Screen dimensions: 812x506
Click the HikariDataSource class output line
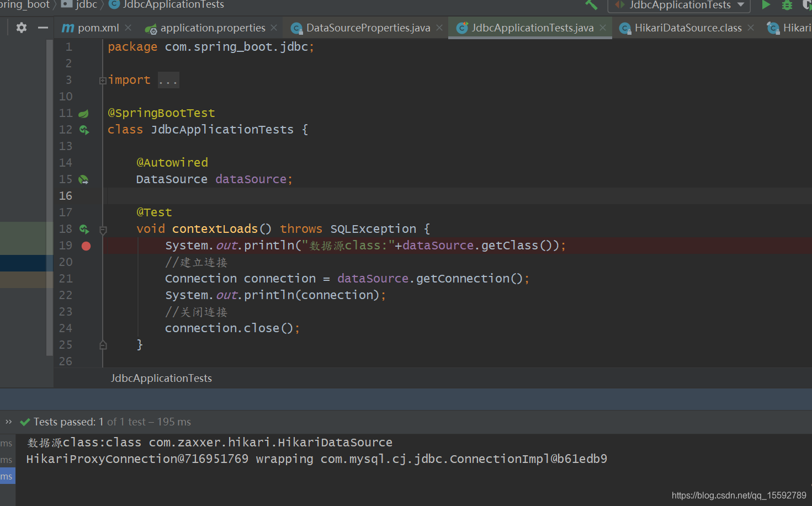[x=210, y=443]
